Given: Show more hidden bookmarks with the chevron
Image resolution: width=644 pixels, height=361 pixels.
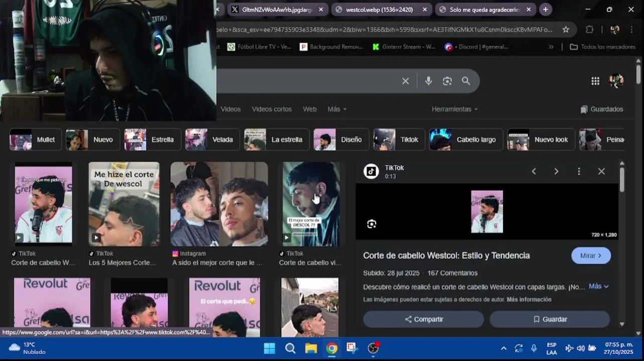Looking at the screenshot, I should click(x=551, y=47).
